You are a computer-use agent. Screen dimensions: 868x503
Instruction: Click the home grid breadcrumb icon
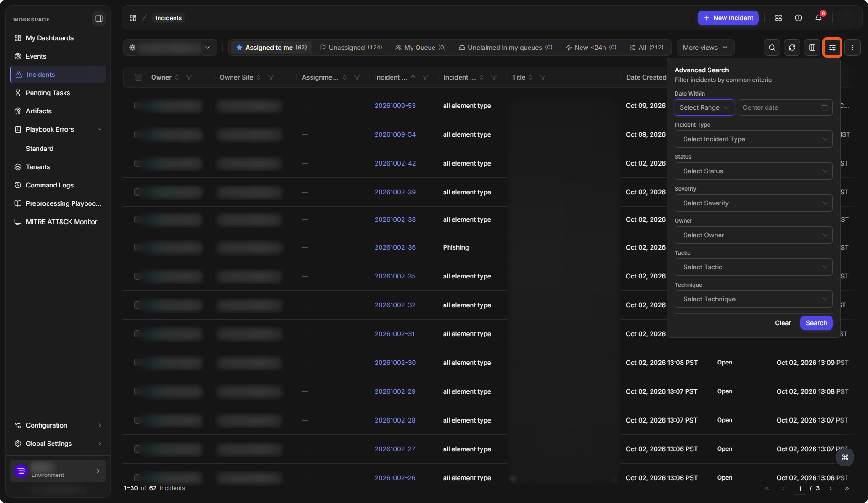coord(133,18)
